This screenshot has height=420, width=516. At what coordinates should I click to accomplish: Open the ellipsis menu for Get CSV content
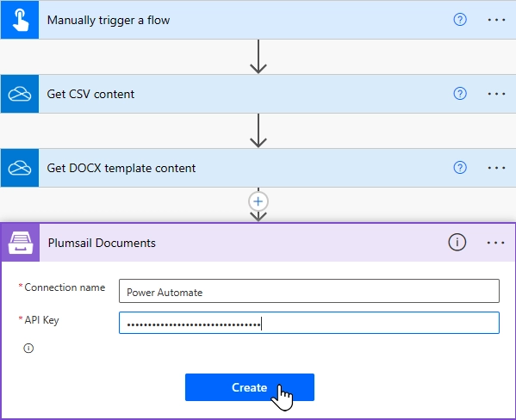click(x=496, y=94)
